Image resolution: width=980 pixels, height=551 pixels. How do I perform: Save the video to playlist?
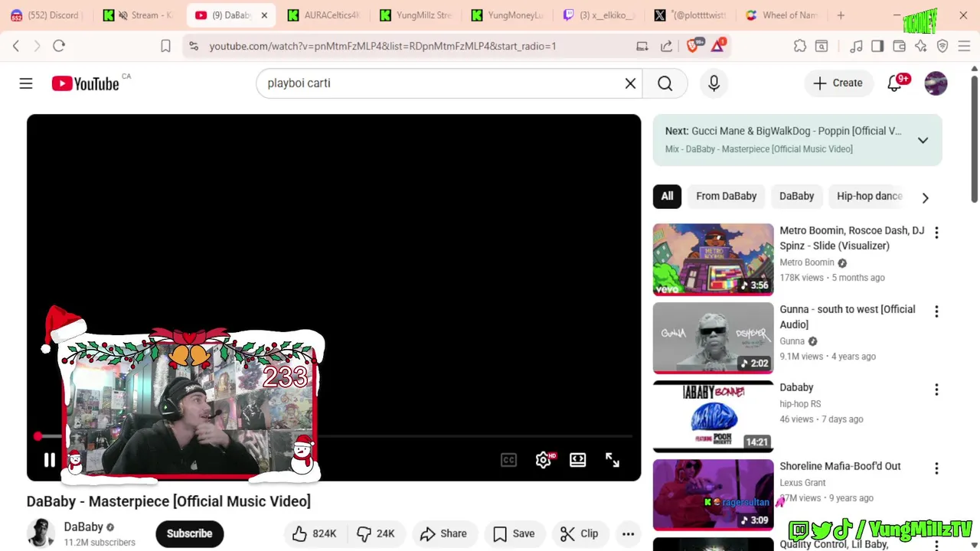(x=514, y=533)
